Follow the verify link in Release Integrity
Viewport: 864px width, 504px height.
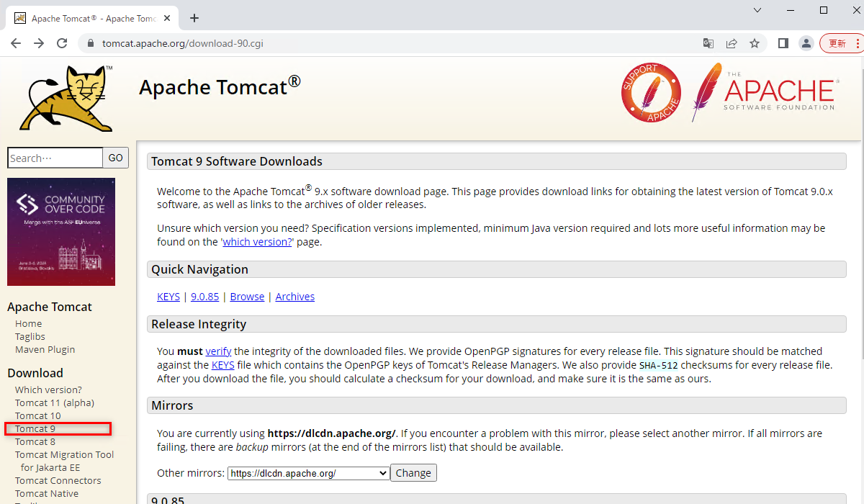[x=218, y=351]
